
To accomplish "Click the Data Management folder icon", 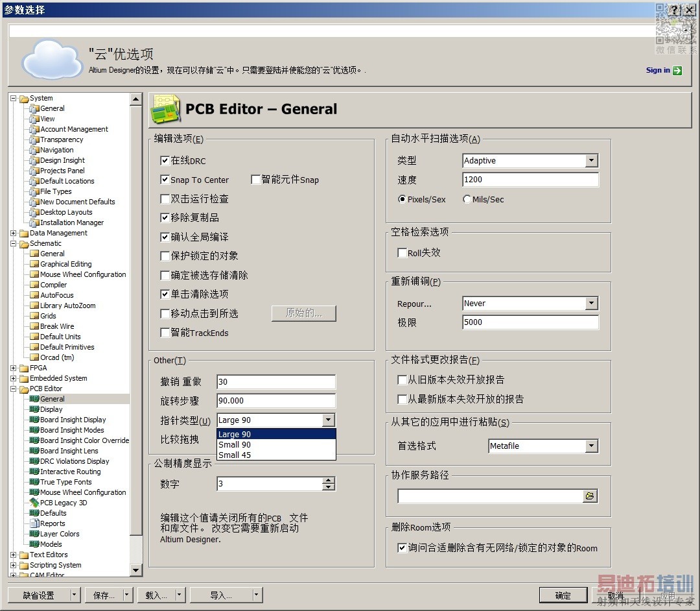I will pos(24,233).
